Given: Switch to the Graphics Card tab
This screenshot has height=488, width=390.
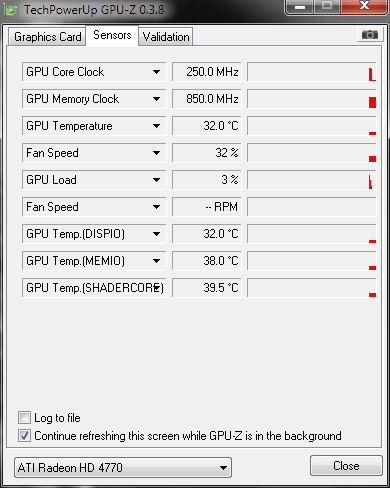Looking at the screenshot, I should point(47,37).
